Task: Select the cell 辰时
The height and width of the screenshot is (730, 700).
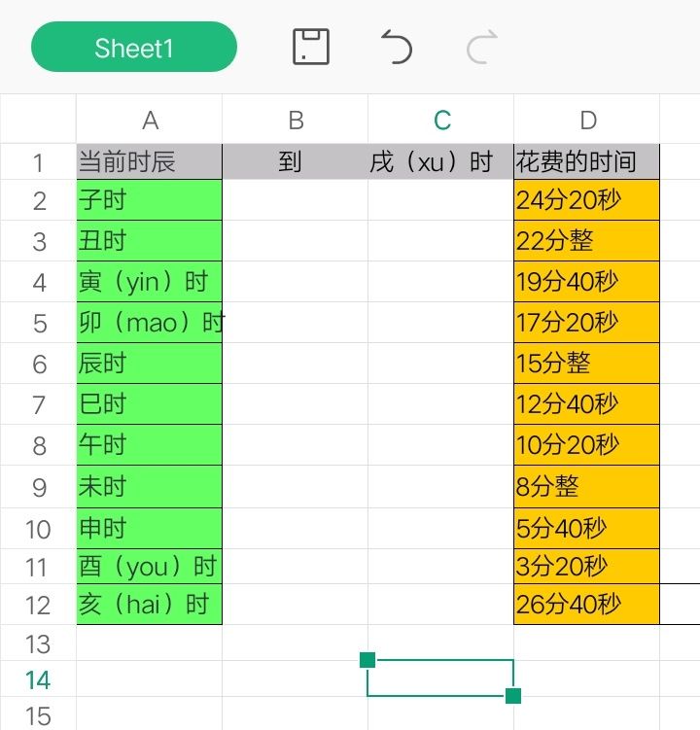Action: pos(150,364)
